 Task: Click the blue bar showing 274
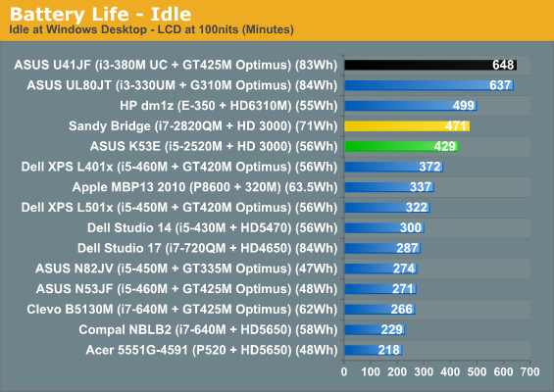(x=380, y=269)
